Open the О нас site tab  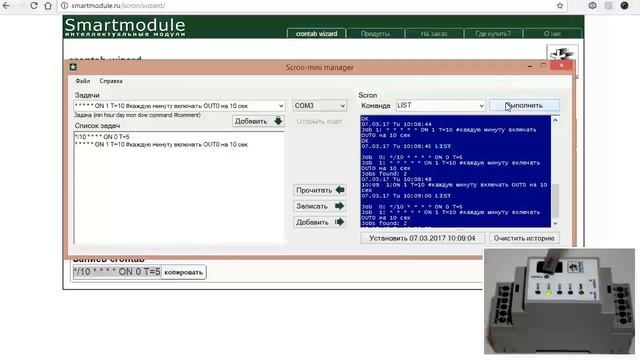[x=552, y=33]
